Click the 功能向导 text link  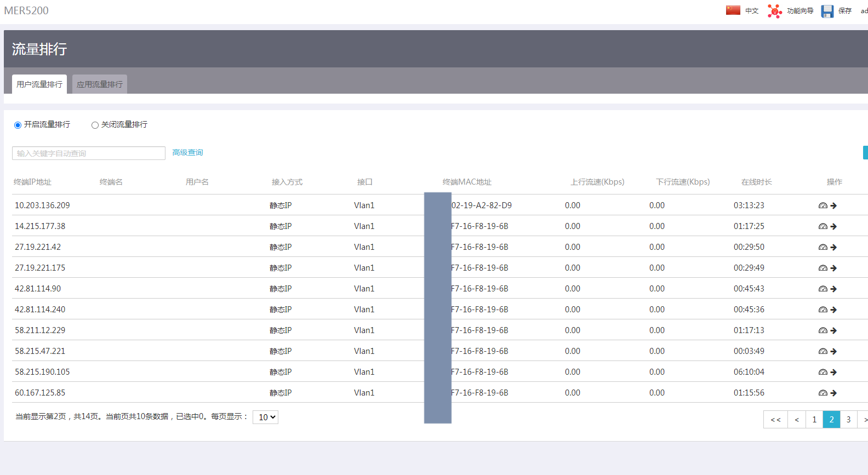click(x=800, y=11)
